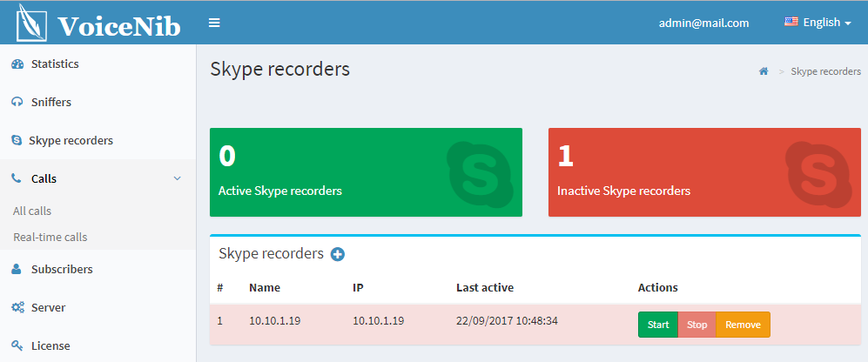The width and height of the screenshot is (868, 362).
Task: Stop the 10.10.1.19 recorder
Action: (697, 325)
